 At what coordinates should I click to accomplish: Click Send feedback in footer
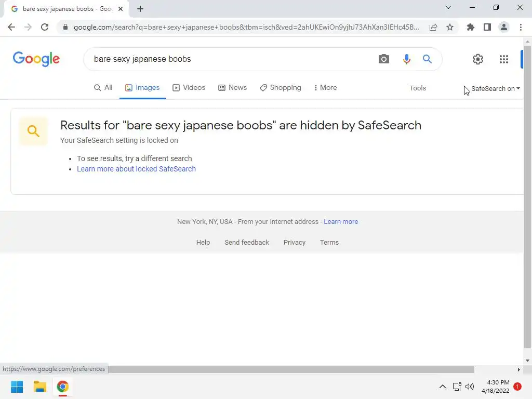tap(247, 243)
